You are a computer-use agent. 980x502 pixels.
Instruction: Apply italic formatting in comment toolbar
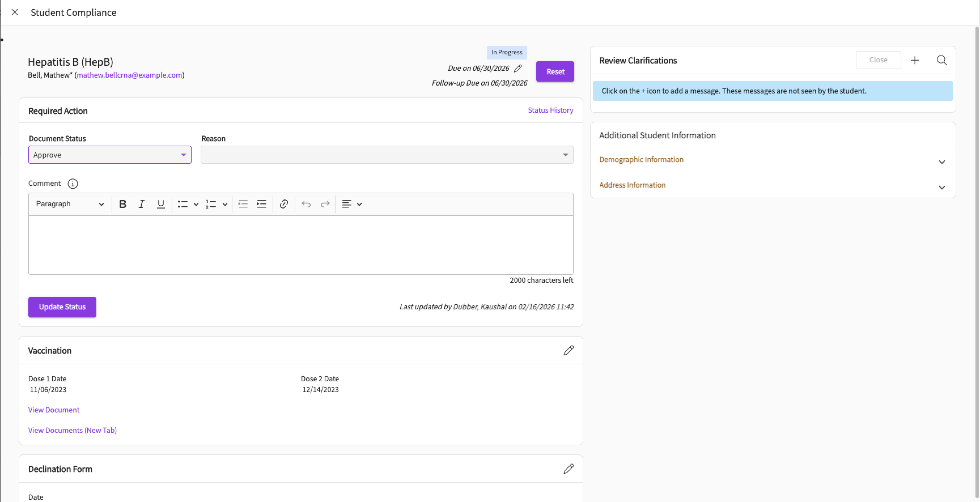click(x=141, y=204)
